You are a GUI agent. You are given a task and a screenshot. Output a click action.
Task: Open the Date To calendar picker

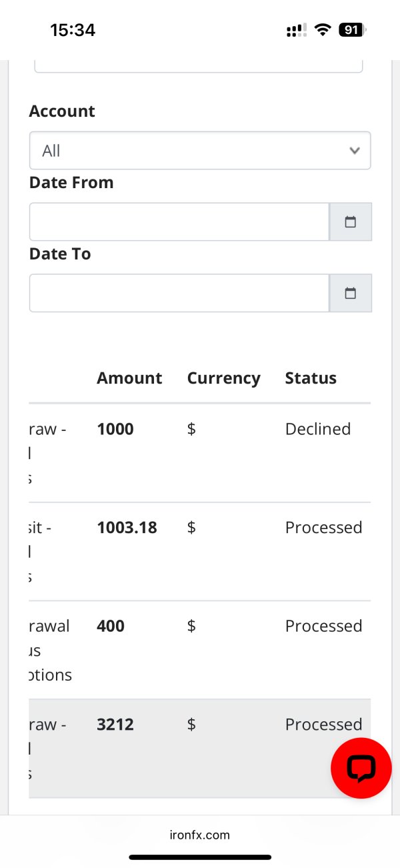(351, 293)
